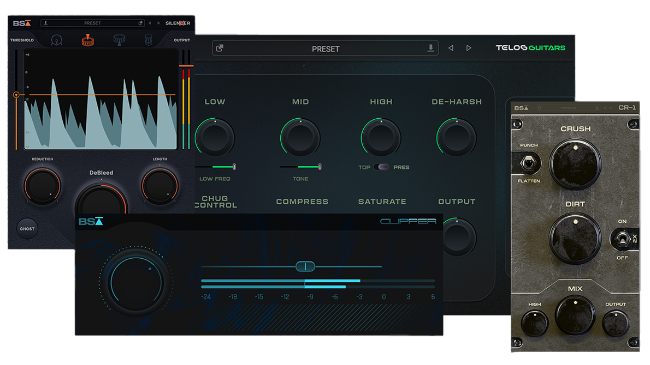The height and width of the screenshot is (365, 650).
Task: Click the large Clipper knob
Action: click(x=136, y=282)
